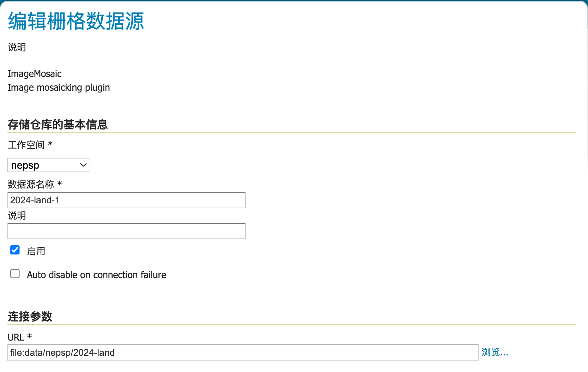The width and height of the screenshot is (588, 372).
Task: Click the 连接参数 section heading
Action: 30,317
